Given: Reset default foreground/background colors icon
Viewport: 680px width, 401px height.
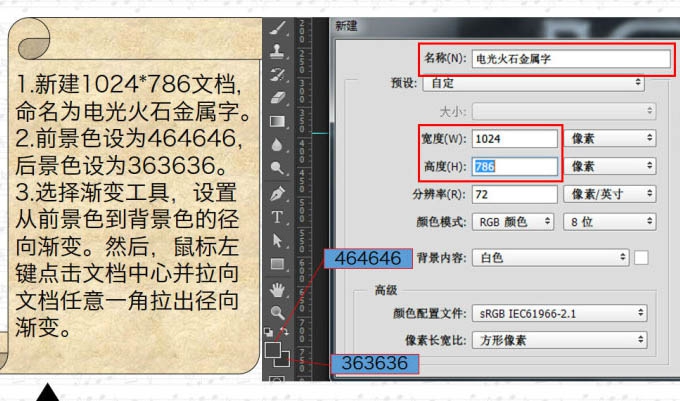Looking at the screenshot, I should [x=268, y=333].
